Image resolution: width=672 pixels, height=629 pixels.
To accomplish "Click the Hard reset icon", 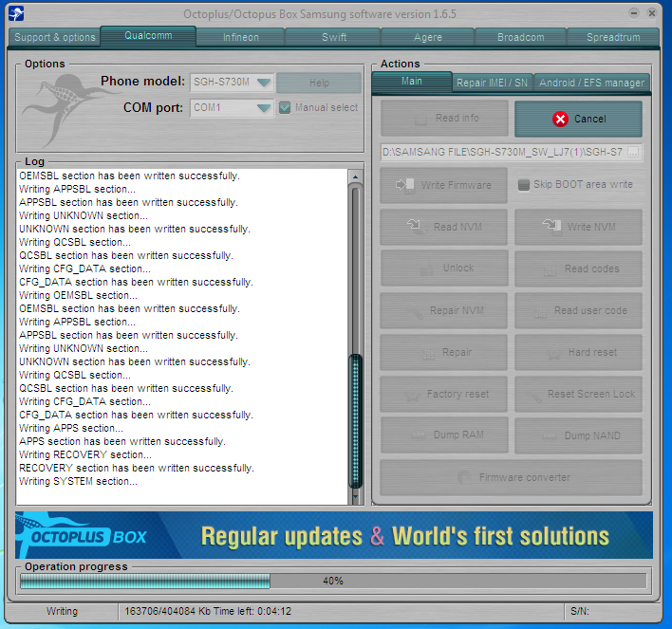I will pos(553,354).
